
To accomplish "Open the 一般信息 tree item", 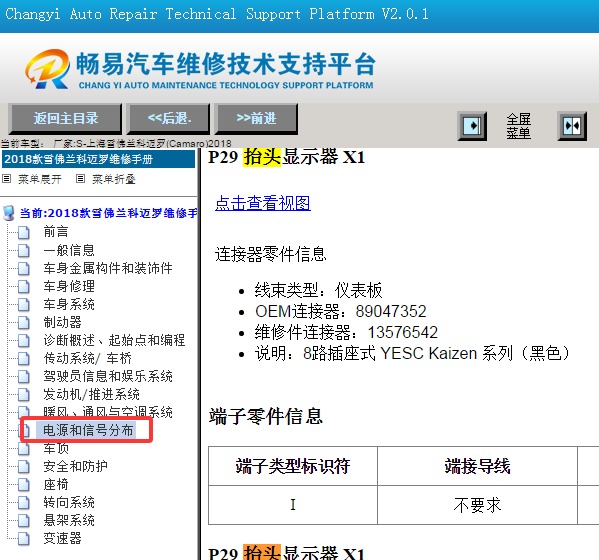I will click(69, 250).
